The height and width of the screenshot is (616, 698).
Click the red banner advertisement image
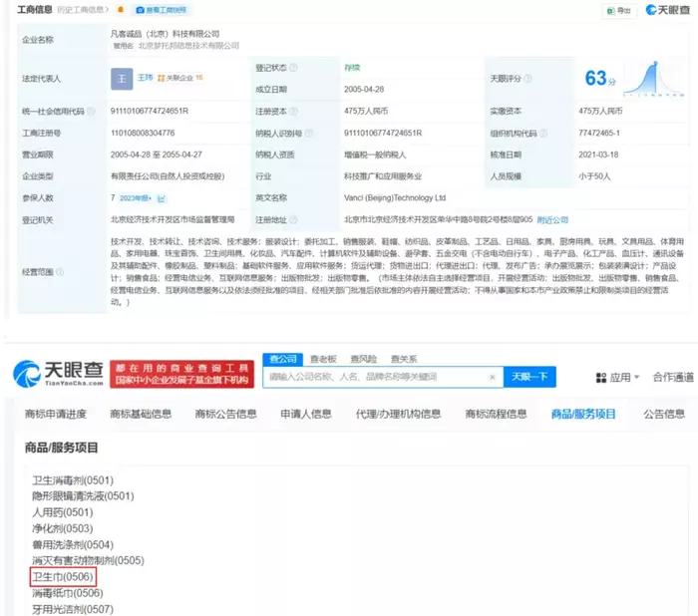(181, 372)
